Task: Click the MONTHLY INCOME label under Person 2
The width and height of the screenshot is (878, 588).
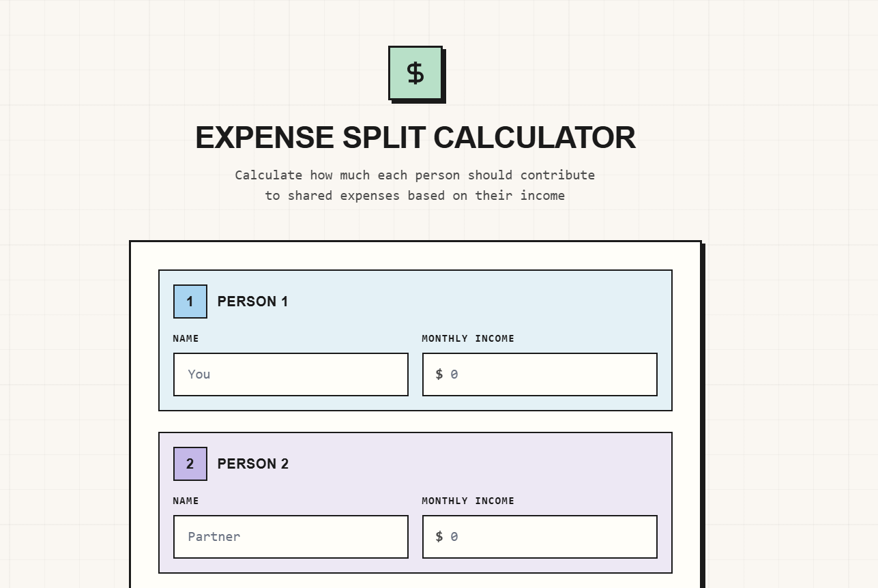Action: pyautogui.click(x=468, y=501)
